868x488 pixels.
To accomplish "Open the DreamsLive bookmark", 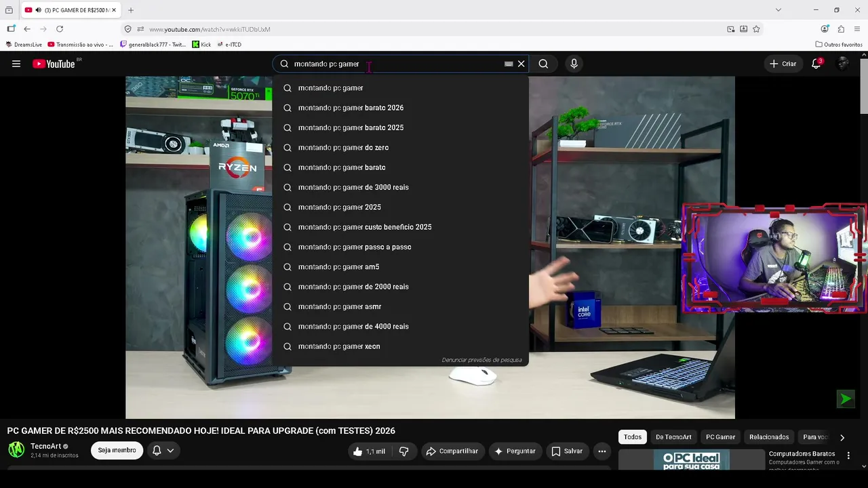I will pos(24,45).
